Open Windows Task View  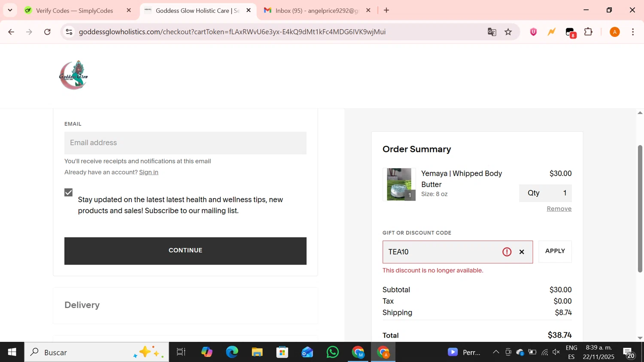(181, 352)
